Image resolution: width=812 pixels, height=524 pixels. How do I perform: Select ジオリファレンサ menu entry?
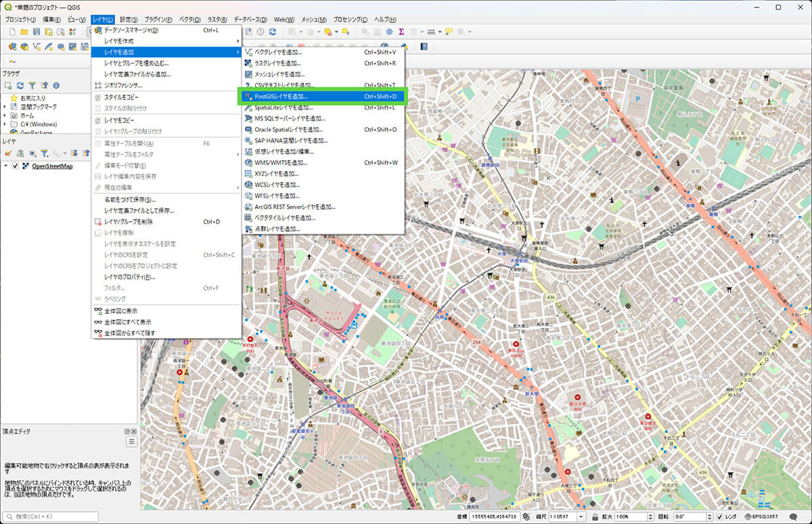[x=166, y=85]
